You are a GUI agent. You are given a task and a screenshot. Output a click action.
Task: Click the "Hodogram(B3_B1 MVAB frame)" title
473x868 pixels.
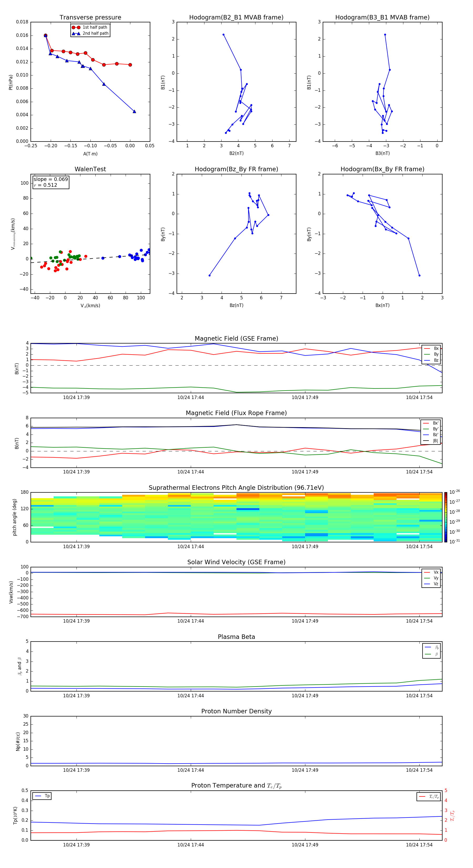point(382,18)
